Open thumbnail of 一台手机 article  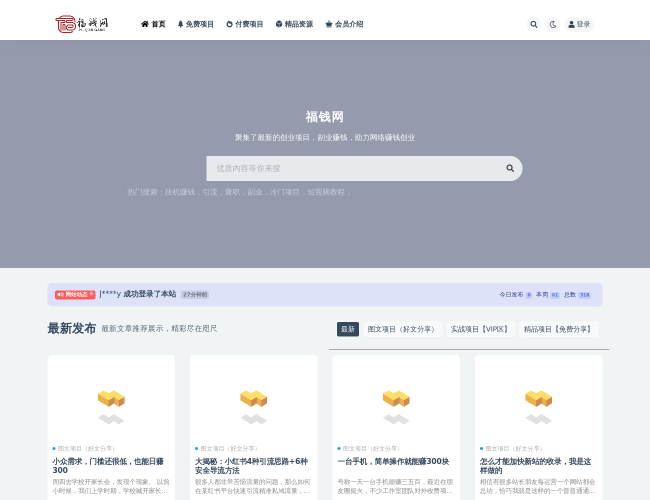click(x=396, y=398)
